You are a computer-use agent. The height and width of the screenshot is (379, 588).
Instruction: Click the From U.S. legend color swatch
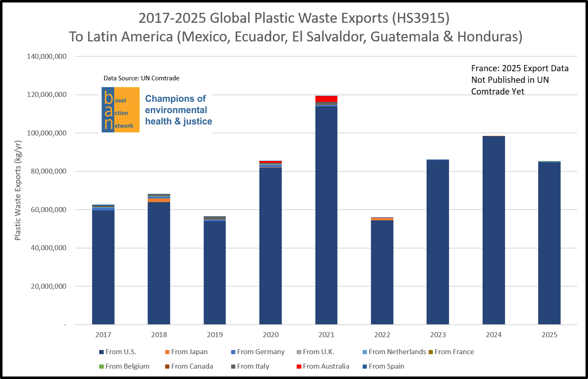101,352
